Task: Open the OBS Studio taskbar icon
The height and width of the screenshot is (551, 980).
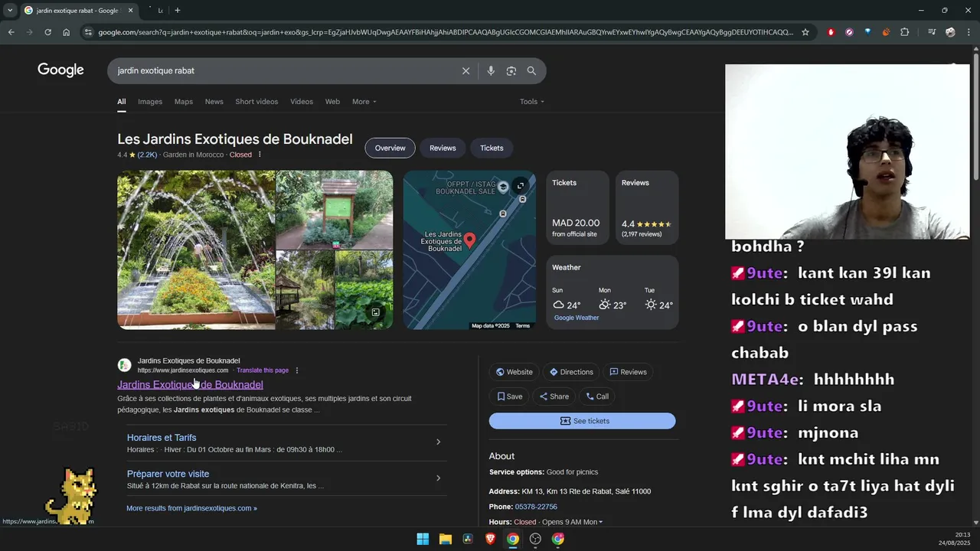Action: (x=535, y=539)
